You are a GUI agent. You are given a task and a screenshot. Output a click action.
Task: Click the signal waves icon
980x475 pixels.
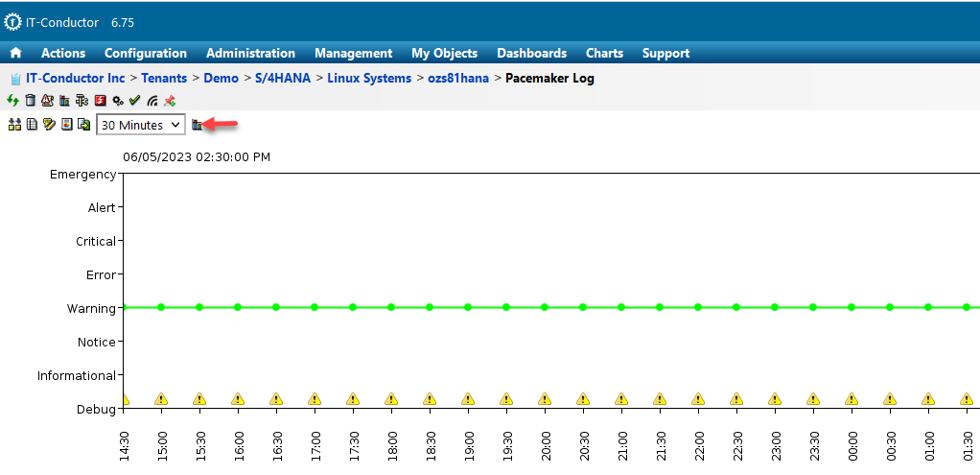pyautogui.click(x=152, y=101)
